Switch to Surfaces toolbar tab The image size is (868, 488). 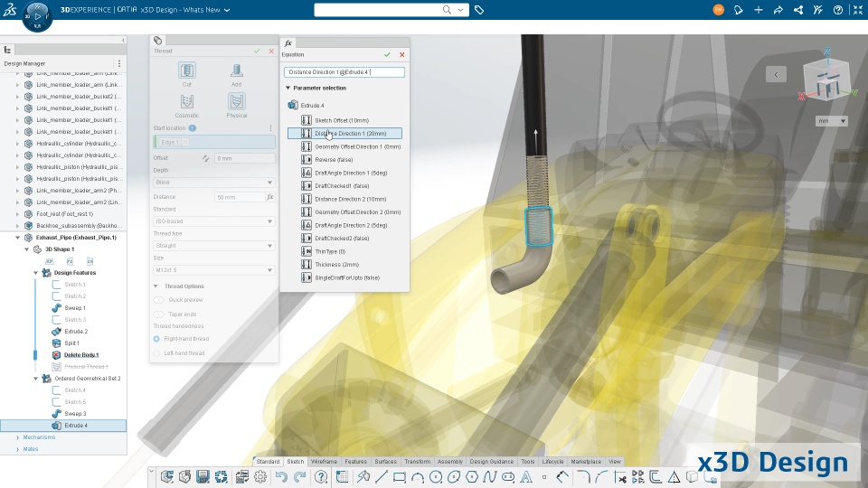coord(385,462)
